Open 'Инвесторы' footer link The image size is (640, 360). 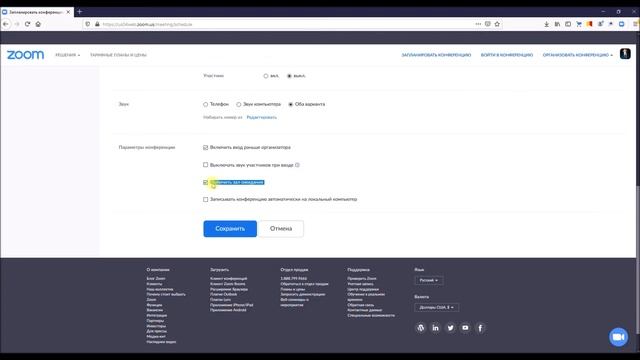(x=156, y=326)
